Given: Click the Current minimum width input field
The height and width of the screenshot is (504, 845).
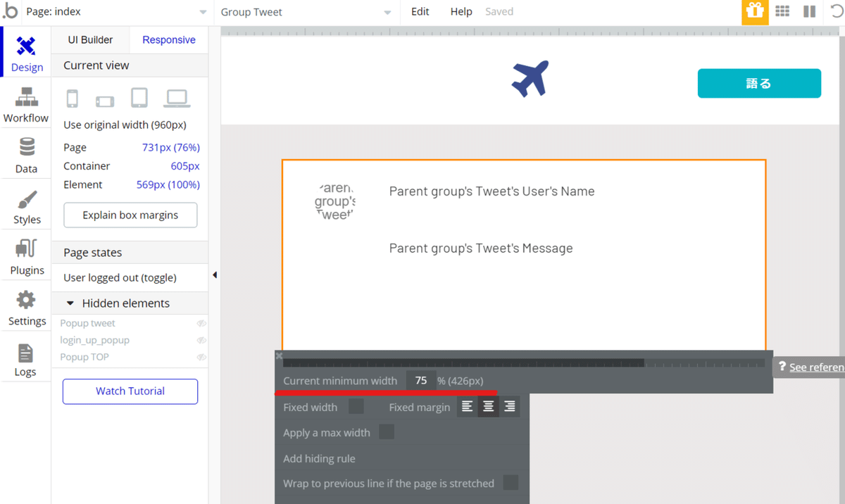Looking at the screenshot, I should (420, 381).
